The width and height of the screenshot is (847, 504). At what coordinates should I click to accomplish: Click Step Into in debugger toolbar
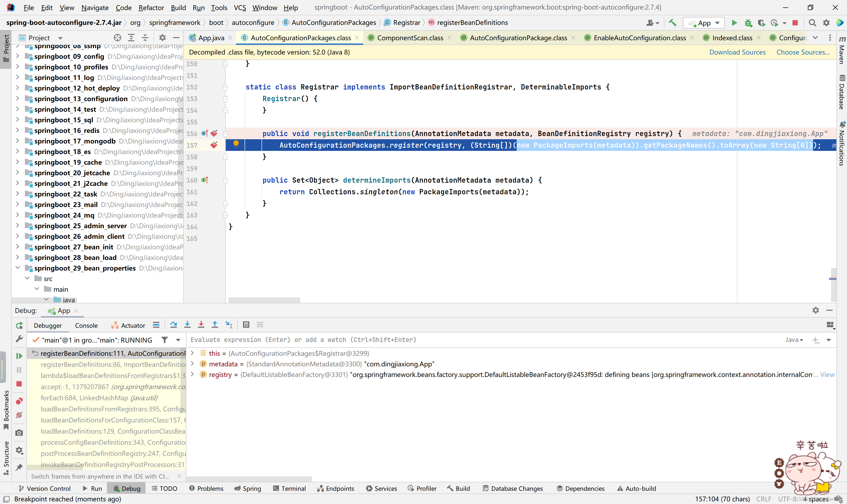coord(187,325)
